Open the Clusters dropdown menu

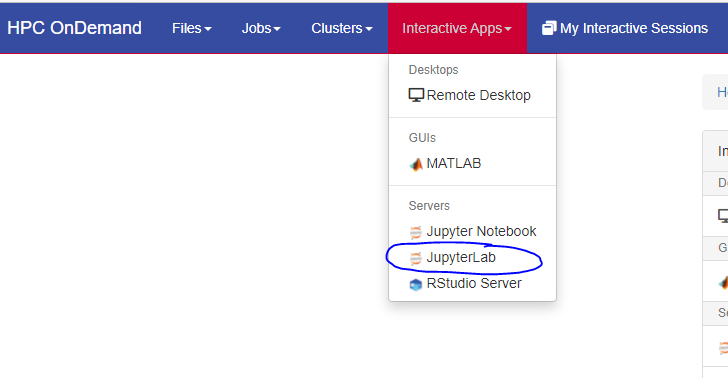(342, 28)
